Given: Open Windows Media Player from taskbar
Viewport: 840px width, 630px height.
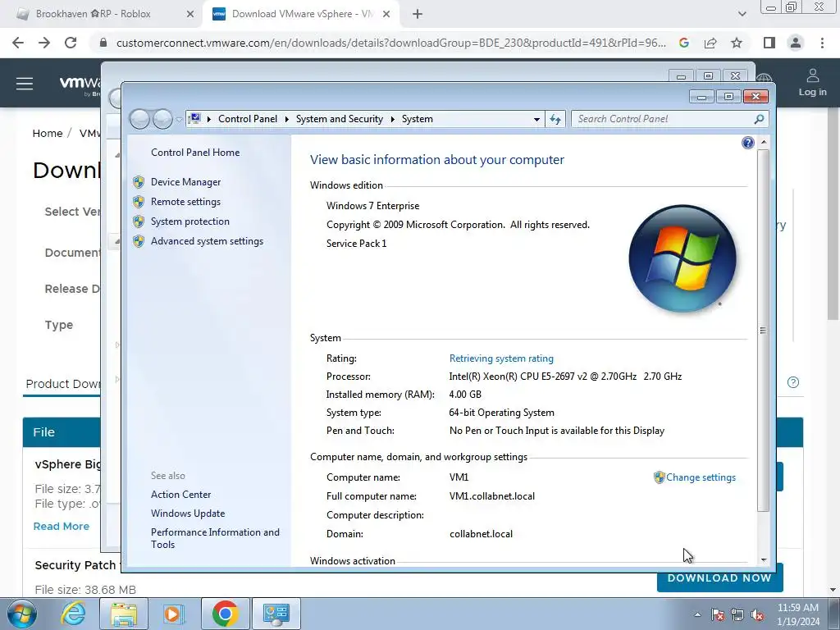Looking at the screenshot, I should (172, 614).
